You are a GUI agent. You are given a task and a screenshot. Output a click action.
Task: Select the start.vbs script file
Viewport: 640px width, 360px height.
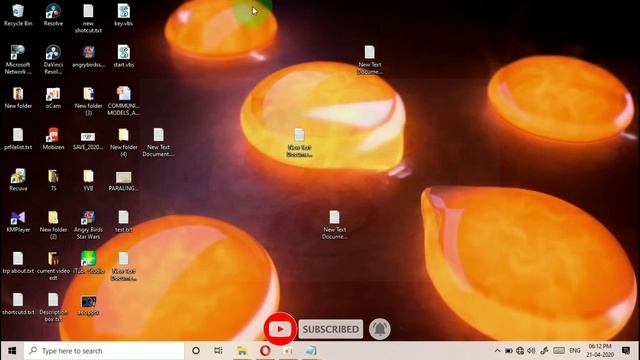[123, 56]
